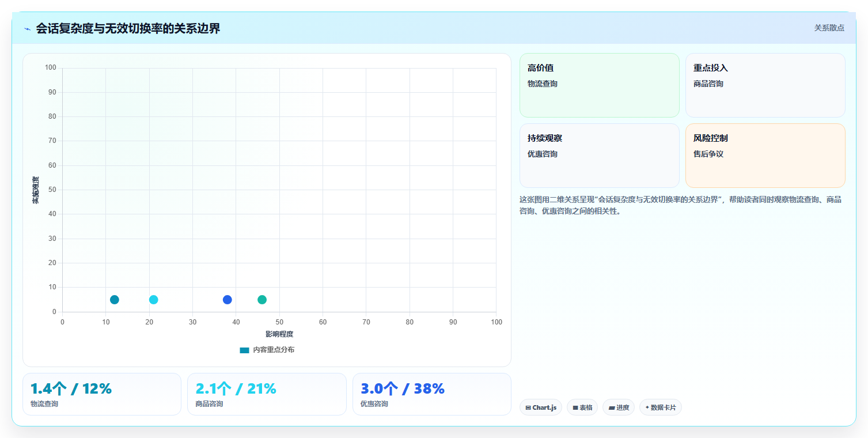This screenshot has width=868, height=438.
Task: Click the cyan scatter point at x=21
Action: tap(154, 300)
